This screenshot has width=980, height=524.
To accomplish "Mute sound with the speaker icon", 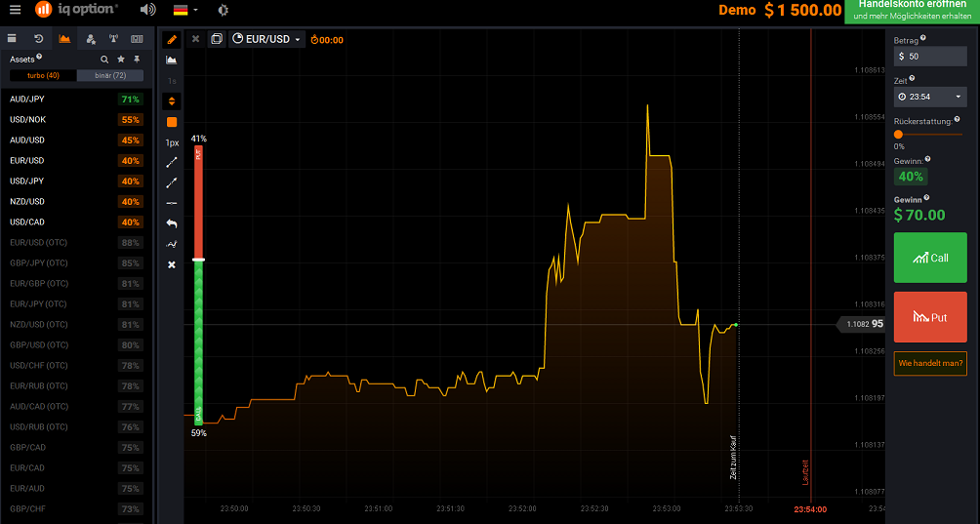I will (x=148, y=10).
